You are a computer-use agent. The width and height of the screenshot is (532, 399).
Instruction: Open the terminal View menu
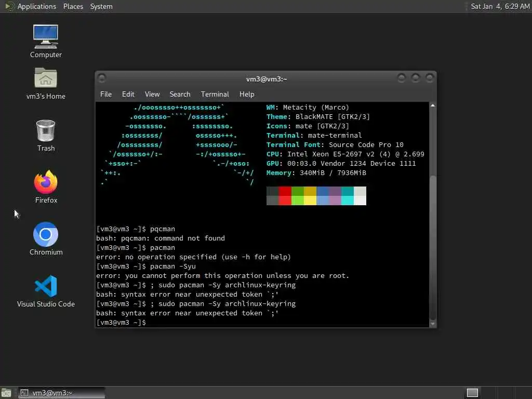152,95
